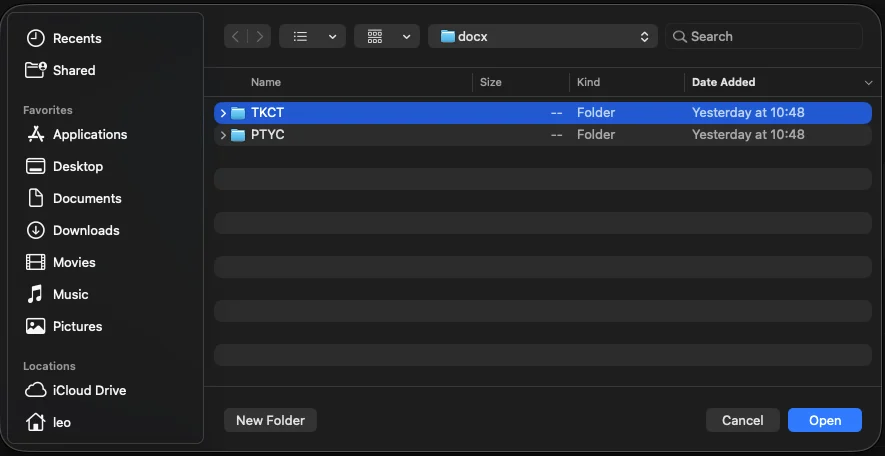
Task: Go forward with the right arrow
Action: 260,37
